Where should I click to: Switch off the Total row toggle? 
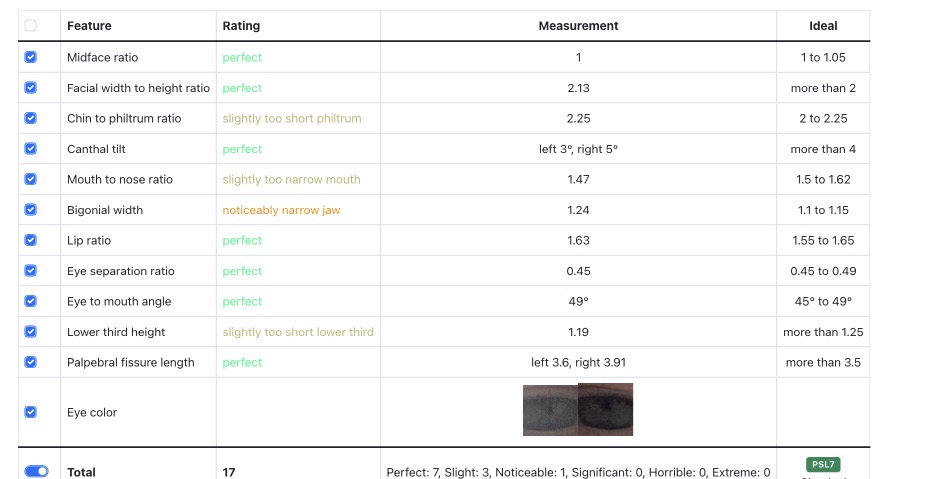pos(37,471)
